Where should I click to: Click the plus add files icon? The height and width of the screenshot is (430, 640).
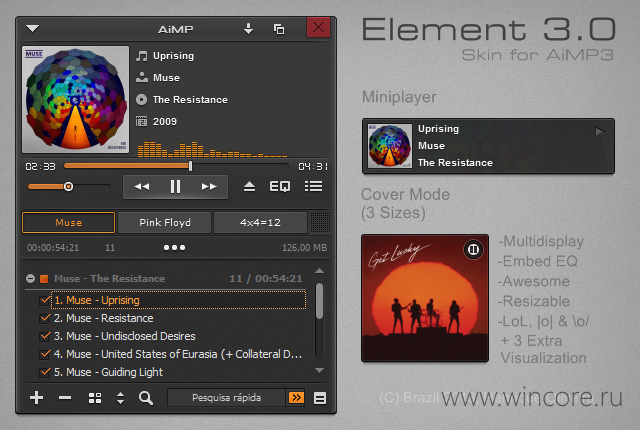[x=37, y=398]
